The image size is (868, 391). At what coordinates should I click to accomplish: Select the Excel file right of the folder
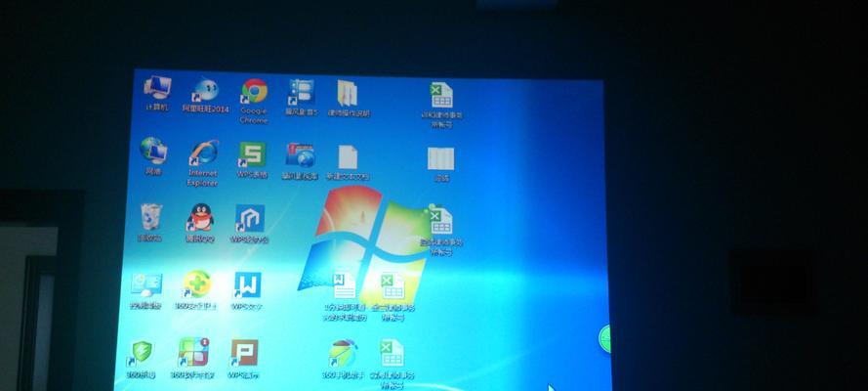coord(441,106)
